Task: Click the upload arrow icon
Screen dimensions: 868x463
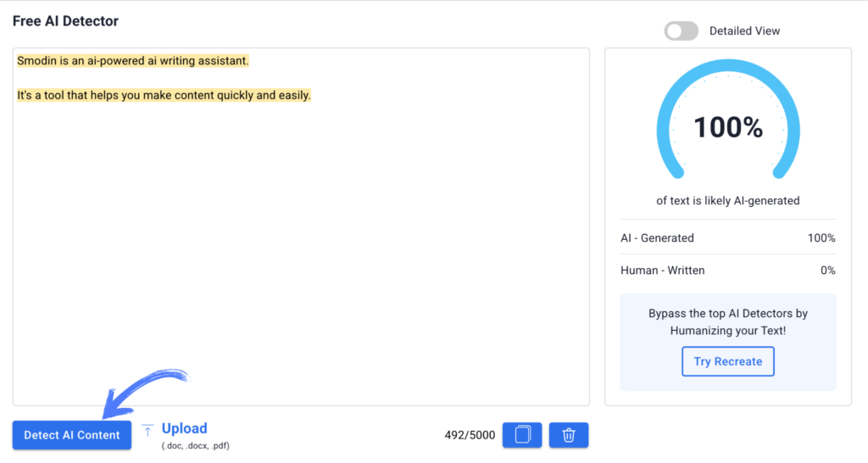Action: click(147, 431)
